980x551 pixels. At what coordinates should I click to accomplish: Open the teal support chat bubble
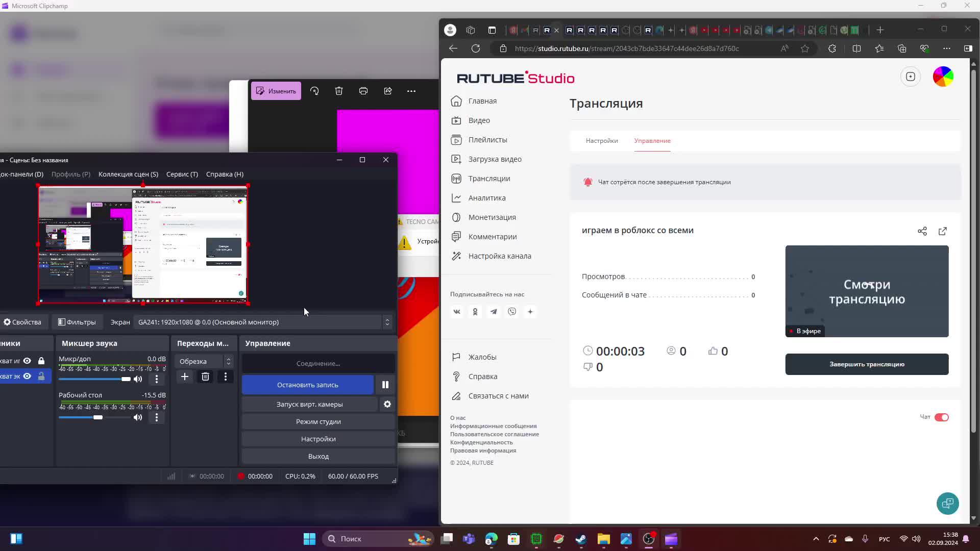pos(948,504)
